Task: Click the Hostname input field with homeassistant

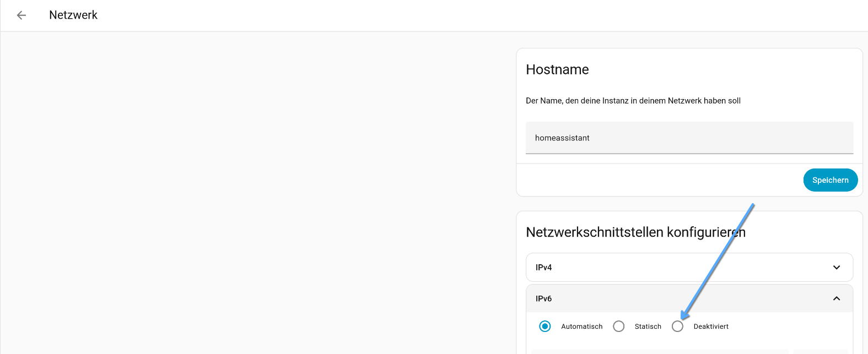Action: point(689,138)
